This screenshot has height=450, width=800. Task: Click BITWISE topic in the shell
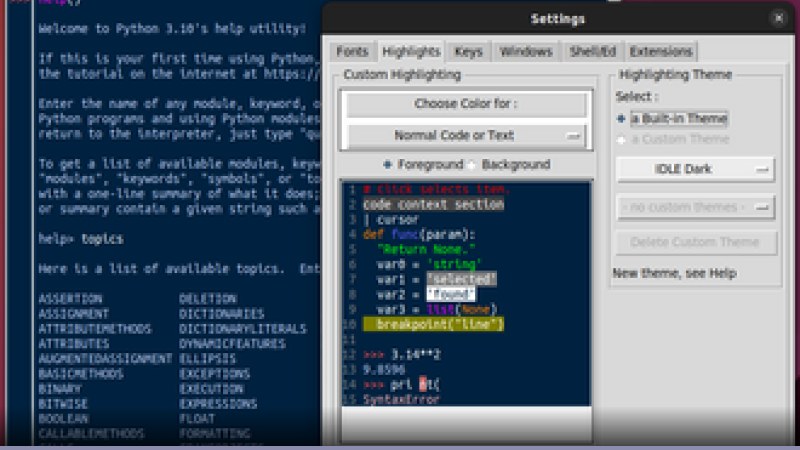click(63, 404)
